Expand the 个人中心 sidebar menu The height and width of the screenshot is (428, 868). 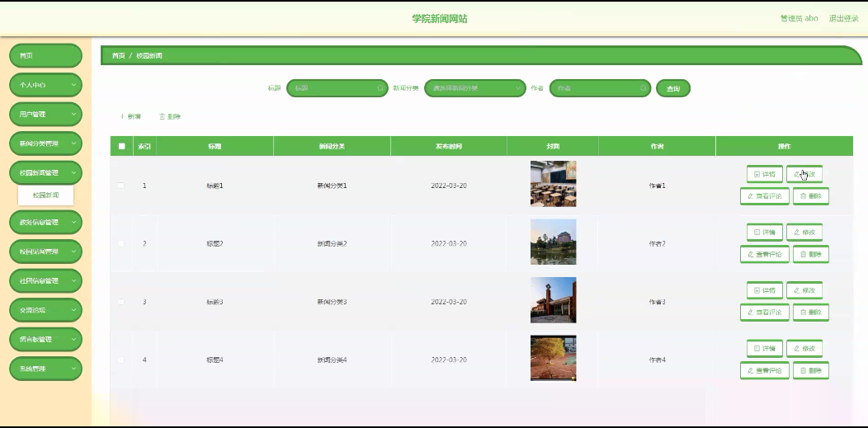coord(45,85)
